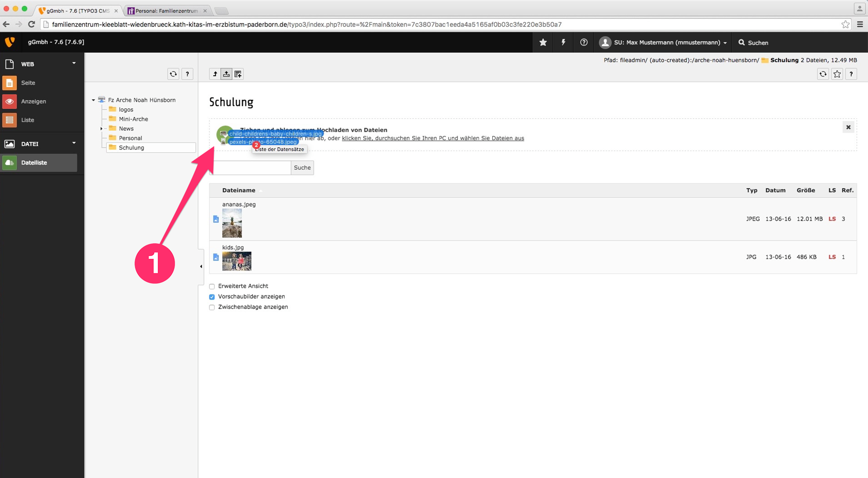Open the ananas.jpeg thumbnail image
Viewport: 868px width, 478px height.
pos(232,223)
